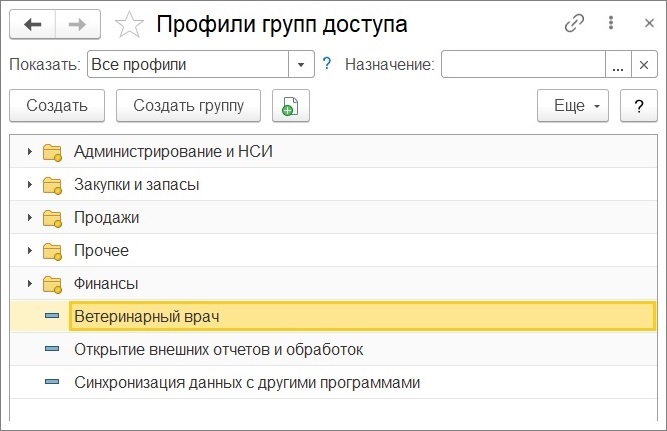Open the Показать dropdown arrow
The height and width of the screenshot is (431, 667).
[301, 65]
